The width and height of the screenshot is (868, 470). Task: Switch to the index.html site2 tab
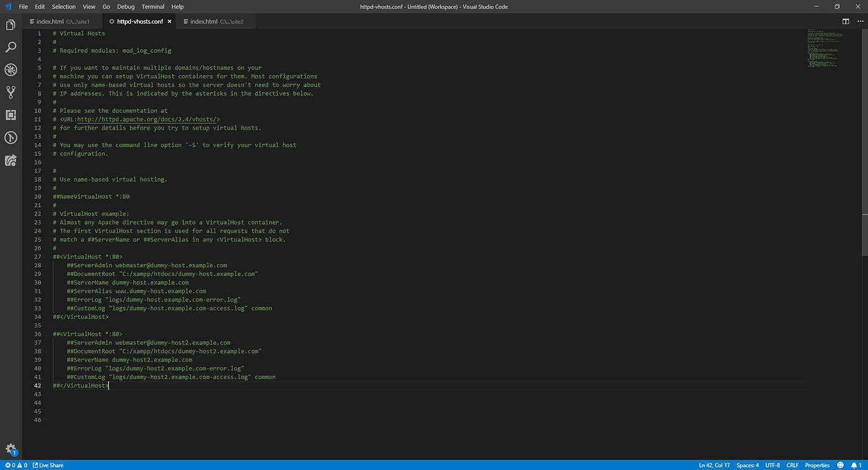tap(215, 21)
